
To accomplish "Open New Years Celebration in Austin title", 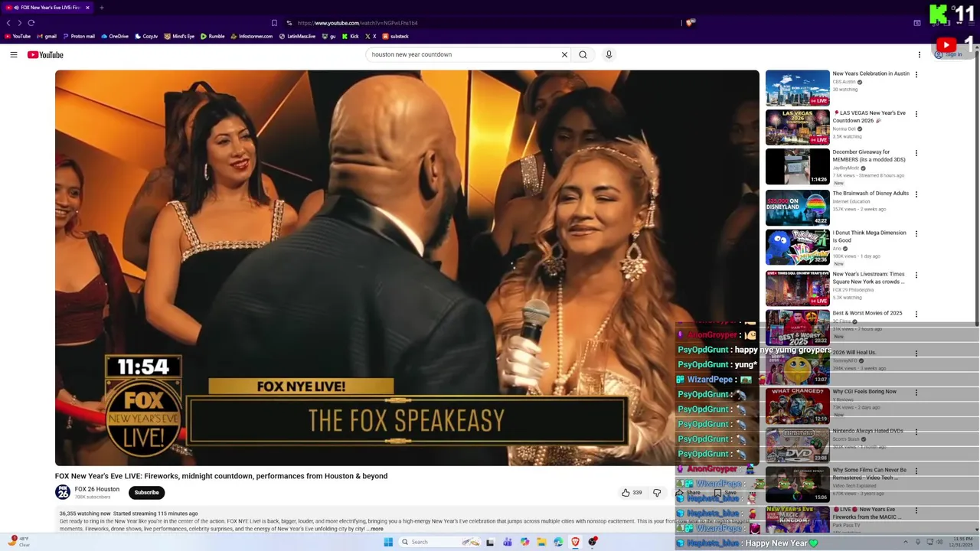I will coord(871,73).
